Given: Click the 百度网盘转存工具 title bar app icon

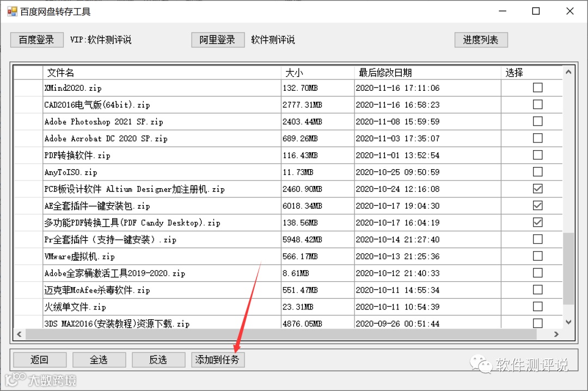Looking at the screenshot, I should (13, 11).
